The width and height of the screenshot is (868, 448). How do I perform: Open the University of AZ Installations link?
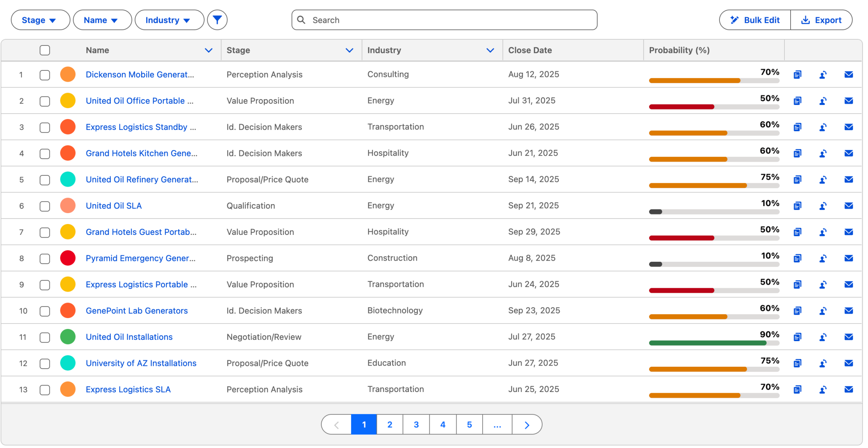[x=141, y=363]
